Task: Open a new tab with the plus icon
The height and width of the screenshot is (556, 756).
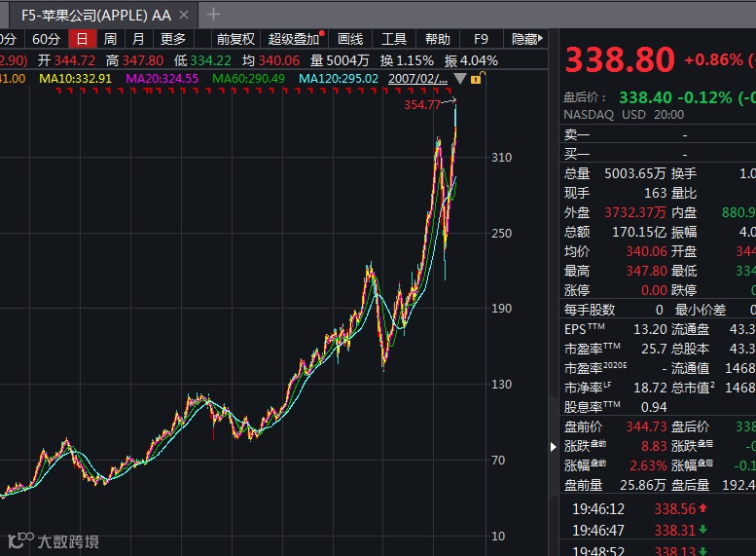Action: [213, 15]
